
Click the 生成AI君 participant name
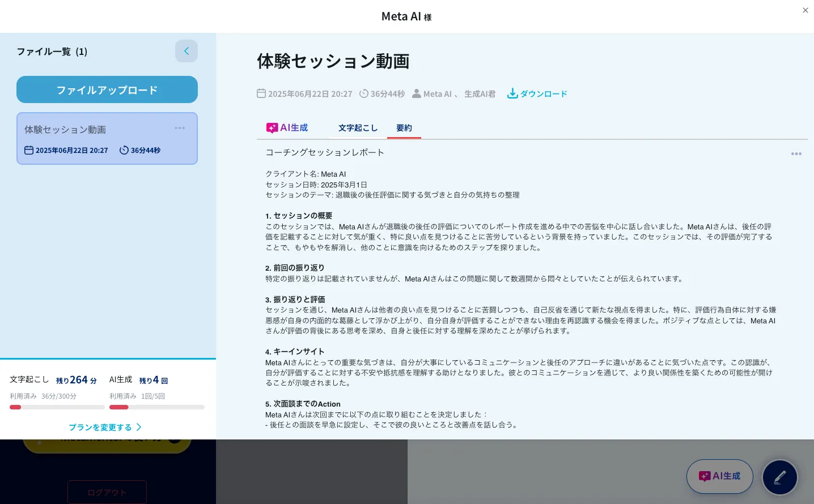pyautogui.click(x=480, y=94)
